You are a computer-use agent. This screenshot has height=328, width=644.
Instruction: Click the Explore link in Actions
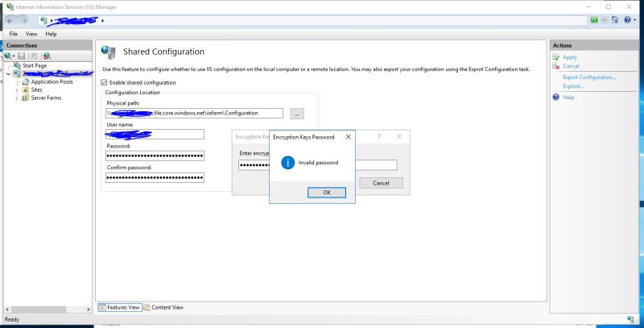coord(573,86)
